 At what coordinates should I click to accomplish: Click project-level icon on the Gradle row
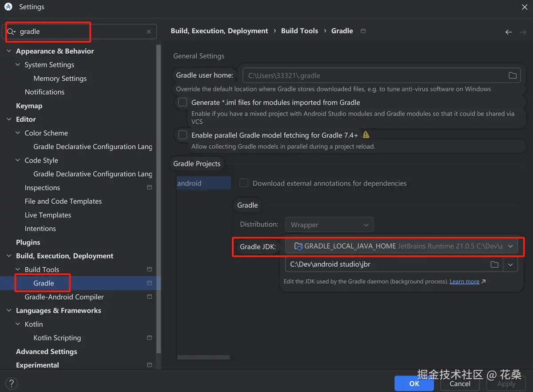[149, 283]
